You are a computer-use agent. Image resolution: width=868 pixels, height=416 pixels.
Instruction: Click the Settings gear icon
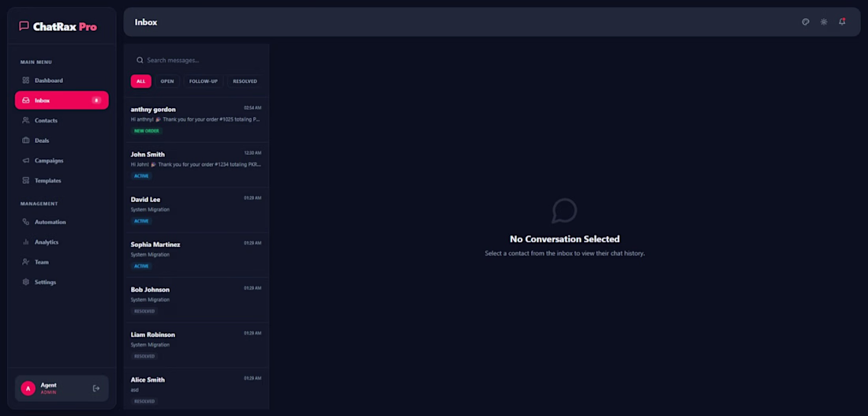pos(25,282)
